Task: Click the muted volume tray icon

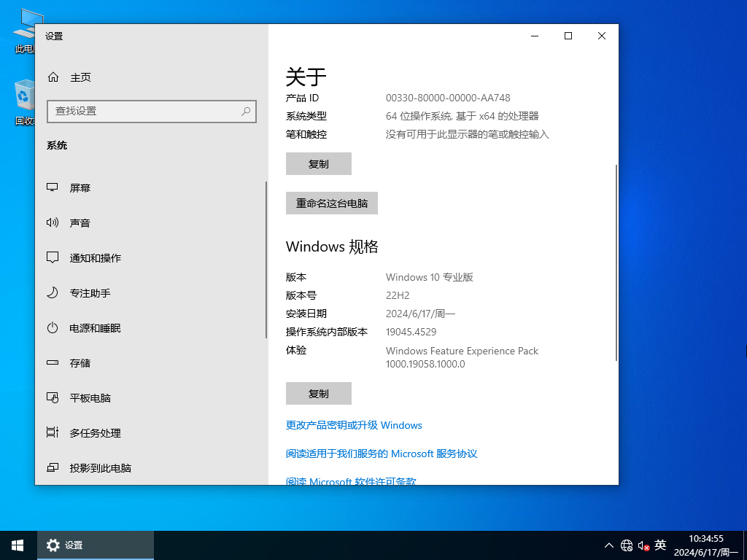Action: click(643, 545)
